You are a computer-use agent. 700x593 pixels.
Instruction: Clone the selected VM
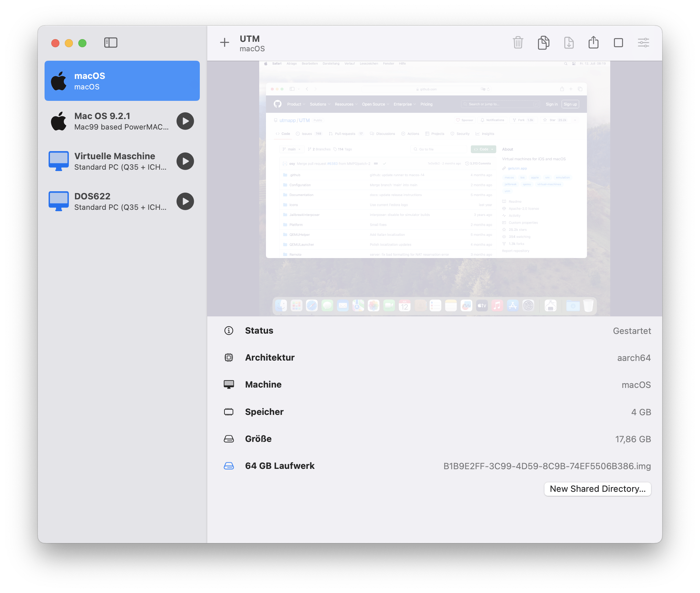543,43
